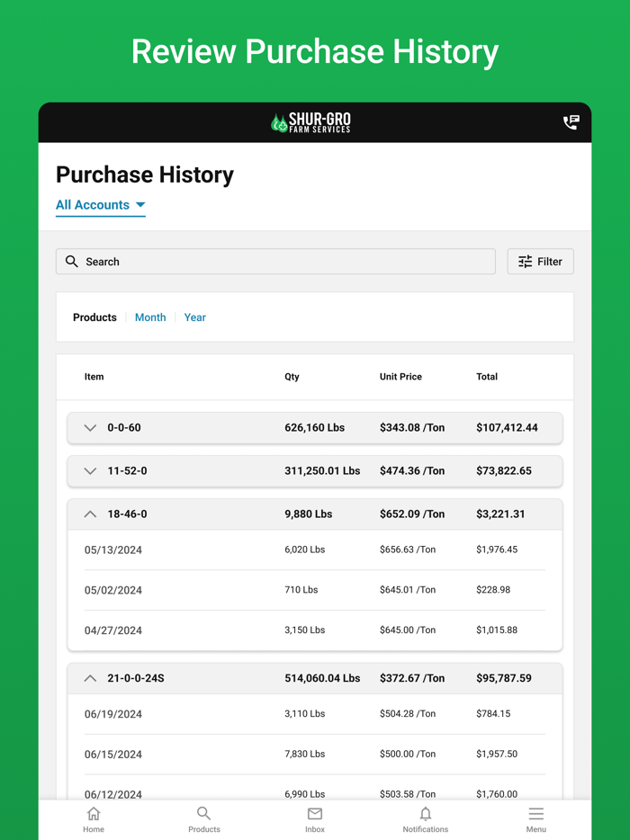Click the 3,150 Lbs quantity
Viewport: 630px width, 840px height.
click(x=304, y=630)
